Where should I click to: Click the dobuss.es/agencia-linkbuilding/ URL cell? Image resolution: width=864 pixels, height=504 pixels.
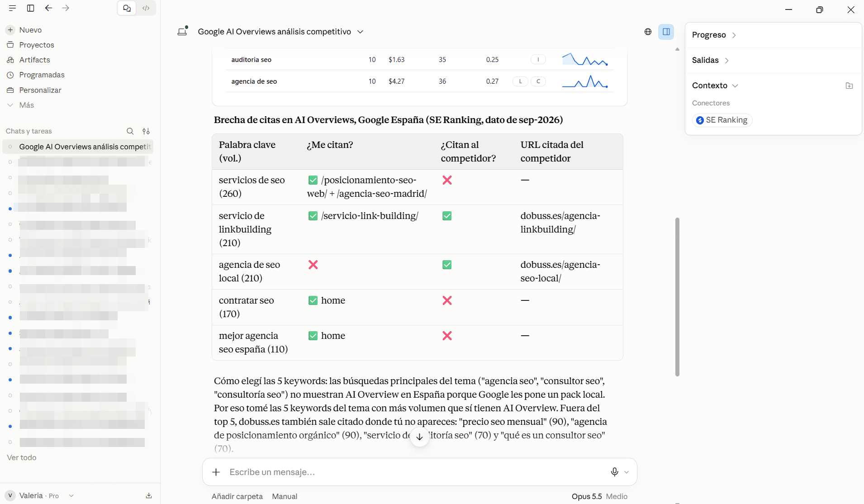[560, 223]
